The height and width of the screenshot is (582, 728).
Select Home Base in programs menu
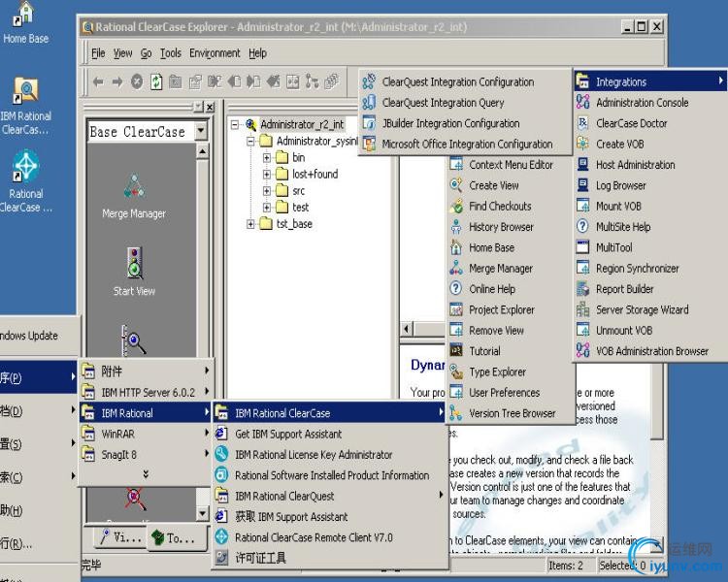click(510, 248)
